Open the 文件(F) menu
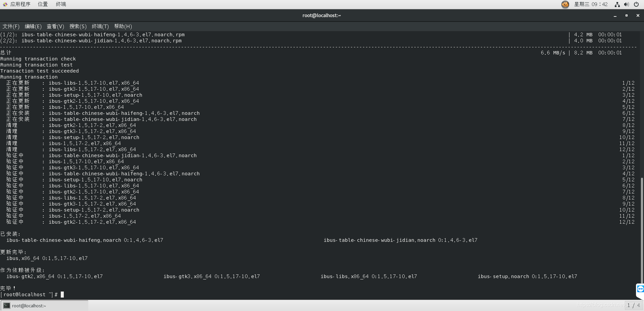This screenshot has width=644, height=311. [x=11, y=26]
